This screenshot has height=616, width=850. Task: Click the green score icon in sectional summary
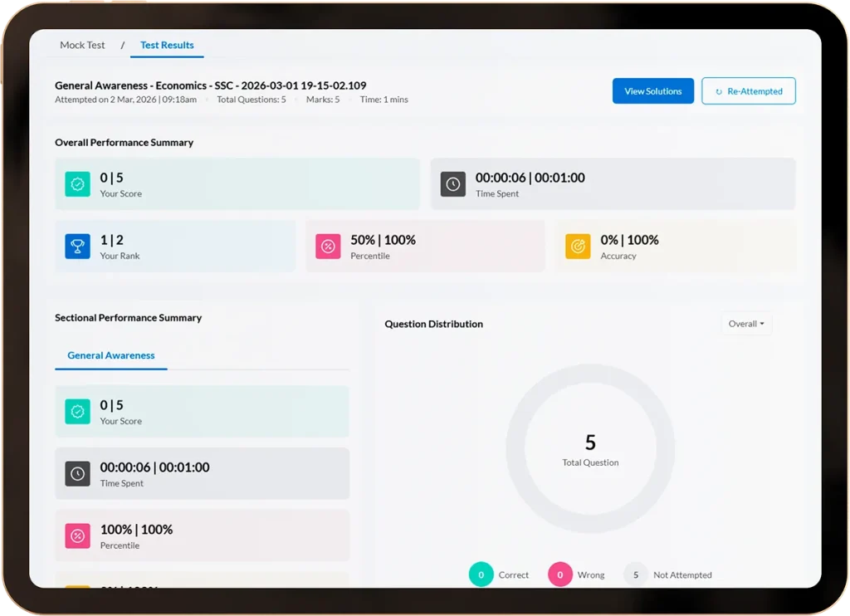77,412
